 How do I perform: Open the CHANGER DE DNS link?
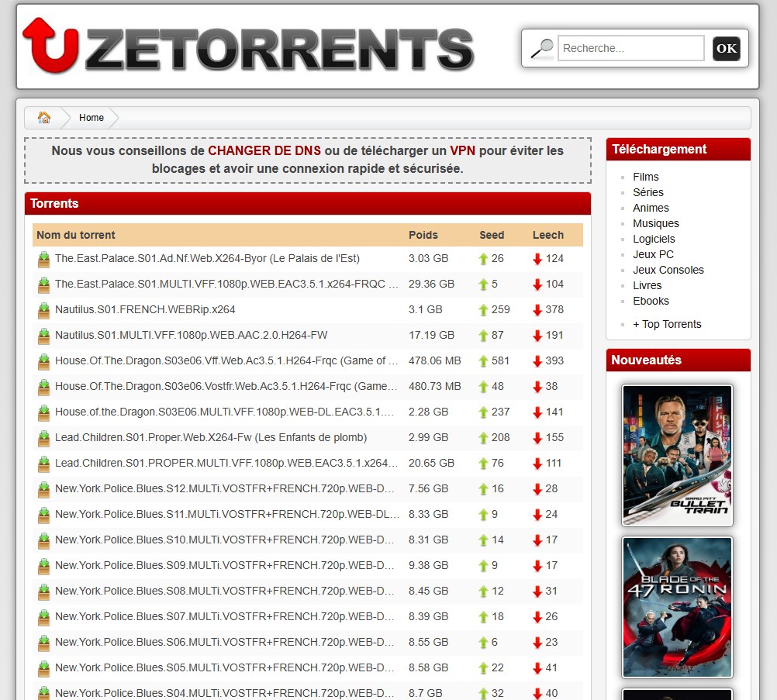click(x=264, y=150)
